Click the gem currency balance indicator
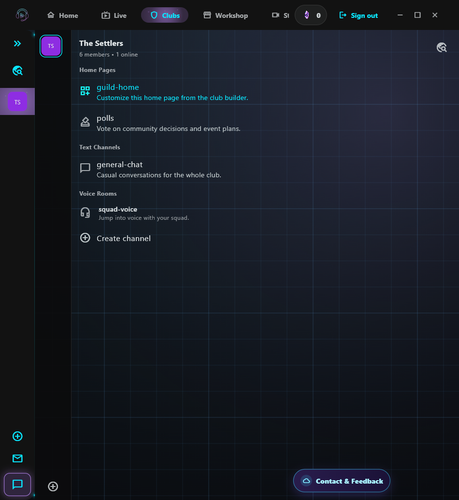The width and height of the screenshot is (459, 500). [311, 15]
